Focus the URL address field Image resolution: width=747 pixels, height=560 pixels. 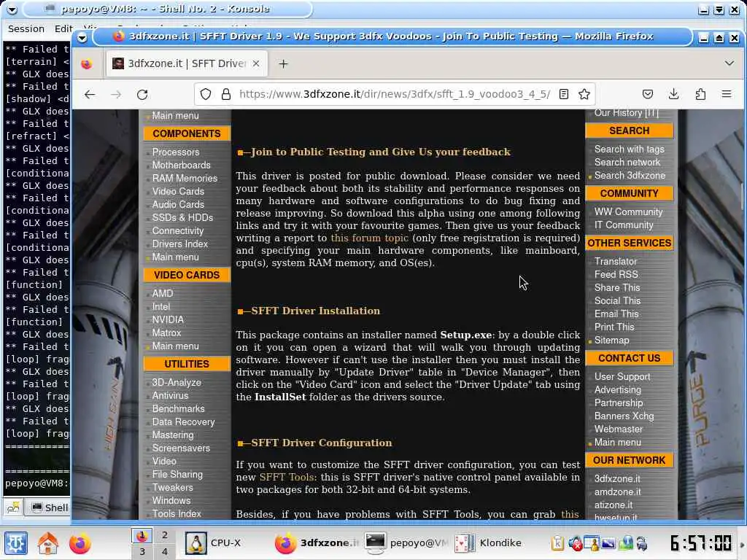395,94
